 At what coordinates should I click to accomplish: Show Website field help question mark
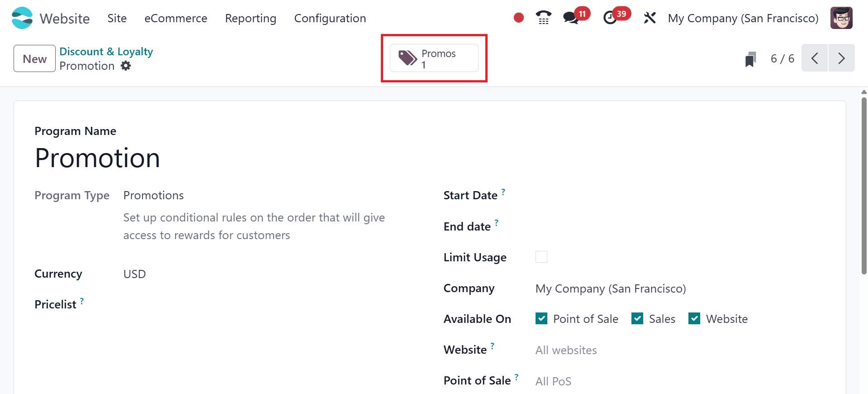point(492,346)
